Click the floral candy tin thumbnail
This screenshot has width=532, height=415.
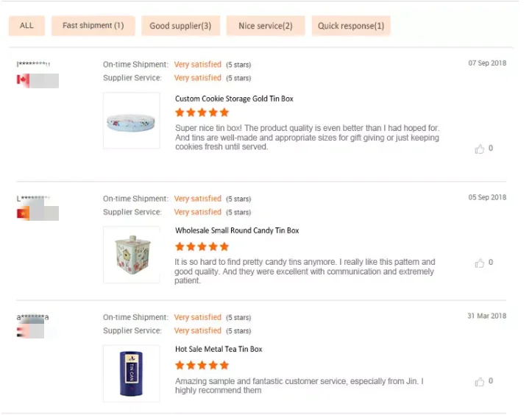coord(131,255)
